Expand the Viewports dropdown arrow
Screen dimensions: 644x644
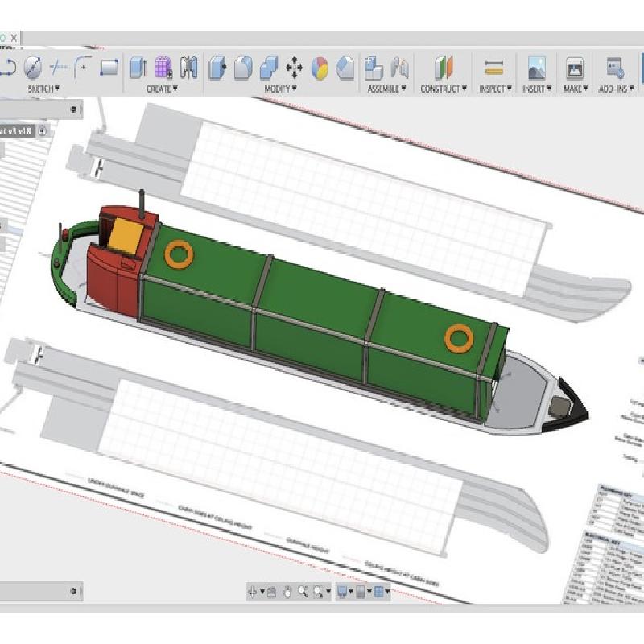(388, 592)
